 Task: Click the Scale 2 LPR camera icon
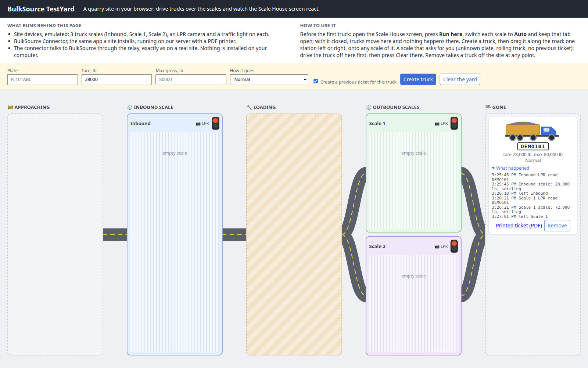[x=437, y=247]
